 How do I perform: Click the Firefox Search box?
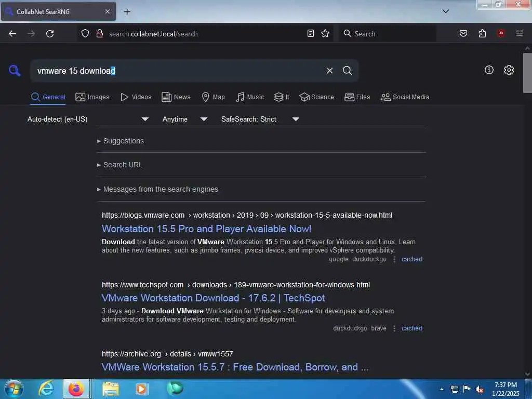(388, 34)
